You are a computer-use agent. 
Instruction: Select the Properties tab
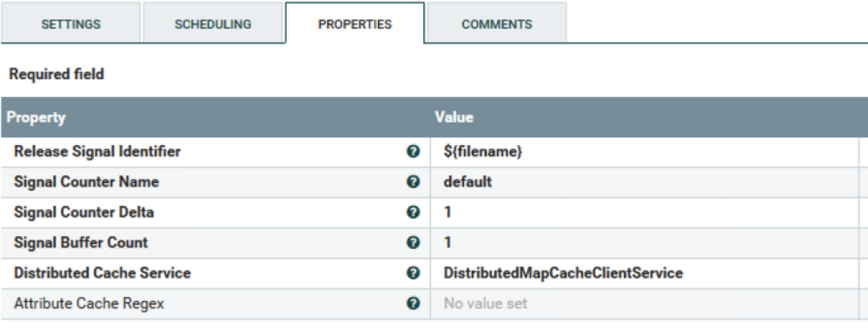[354, 23]
